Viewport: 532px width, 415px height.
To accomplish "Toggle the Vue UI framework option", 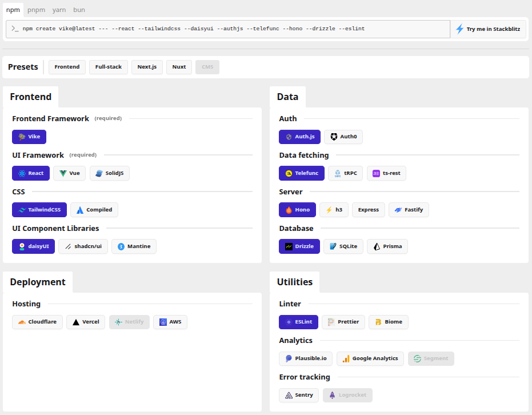I will [69, 173].
